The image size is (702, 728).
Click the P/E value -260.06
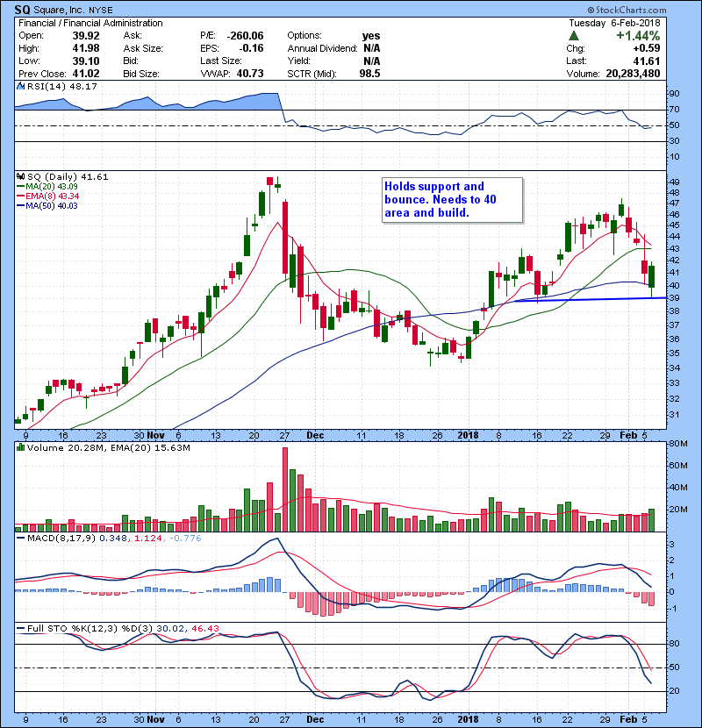pos(246,36)
